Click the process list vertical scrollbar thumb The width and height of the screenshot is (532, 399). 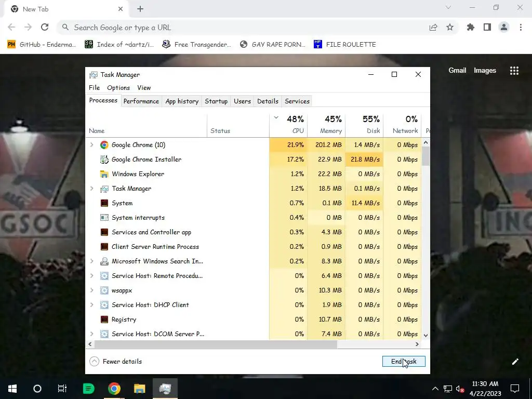tap(426, 156)
